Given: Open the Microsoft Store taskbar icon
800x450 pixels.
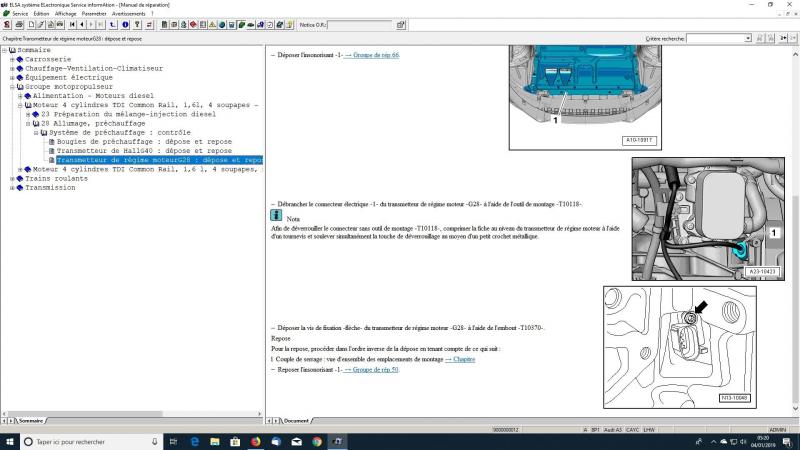Looking at the screenshot, I should pos(235,441).
